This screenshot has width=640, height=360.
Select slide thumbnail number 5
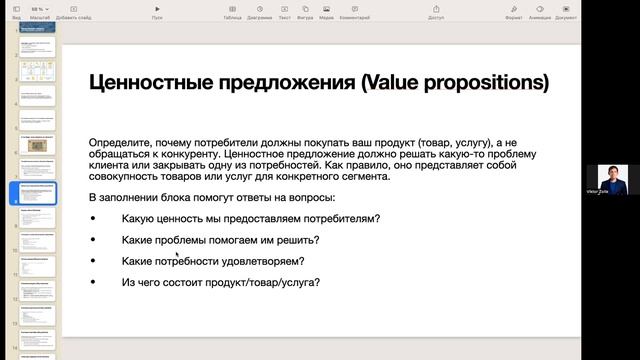coord(37,121)
